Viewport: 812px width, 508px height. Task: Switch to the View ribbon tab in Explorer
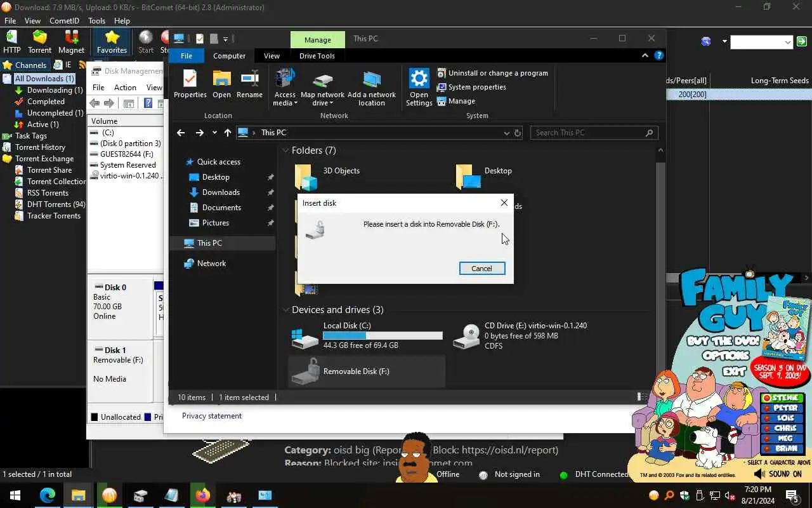[x=272, y=56]
